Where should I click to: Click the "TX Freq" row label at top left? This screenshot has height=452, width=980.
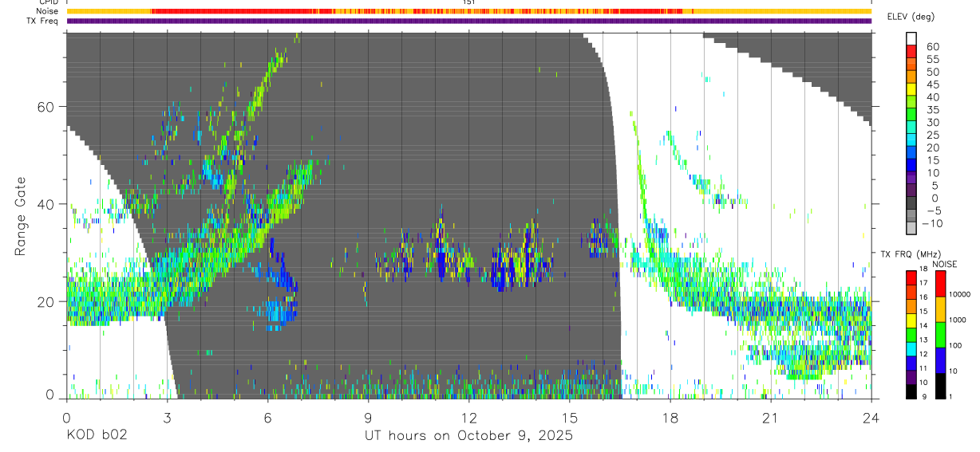(43, 21)
